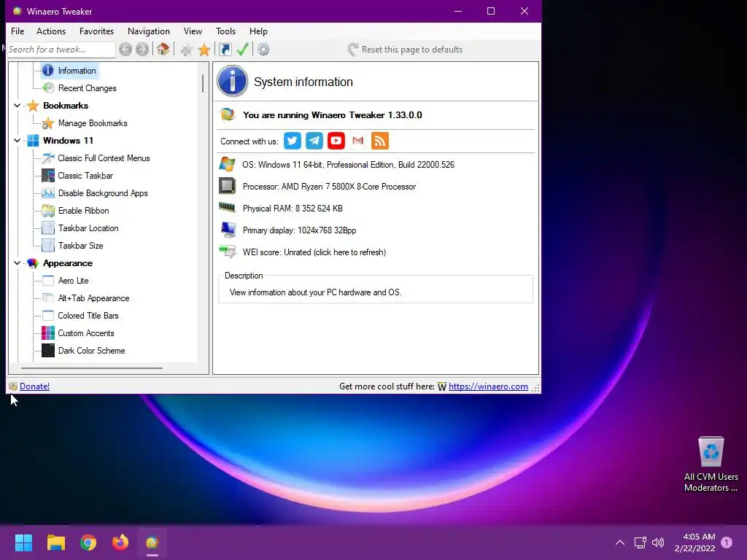The image size is (747, 560).
Task: Open the Navigation menu
Action: [149, 31]
